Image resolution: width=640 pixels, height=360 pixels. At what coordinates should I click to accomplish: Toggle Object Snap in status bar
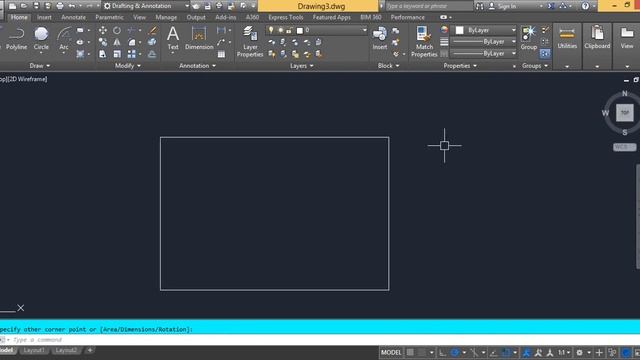click(x=506, y=352)
